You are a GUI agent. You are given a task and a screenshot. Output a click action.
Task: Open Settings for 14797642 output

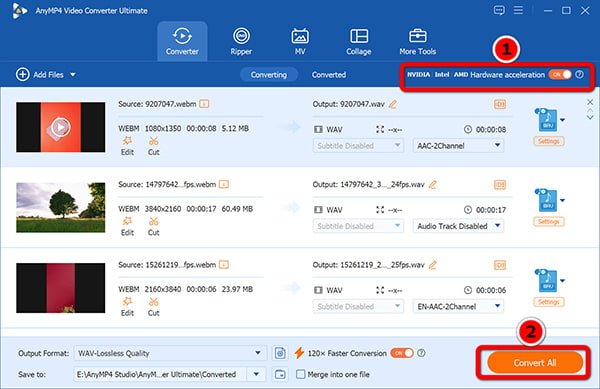[549, 221]
